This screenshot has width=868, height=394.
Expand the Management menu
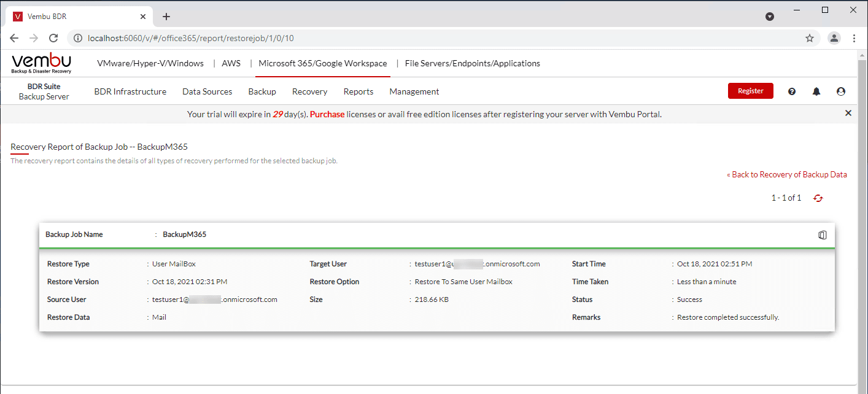pyautogui.click(x=414, y=91)
